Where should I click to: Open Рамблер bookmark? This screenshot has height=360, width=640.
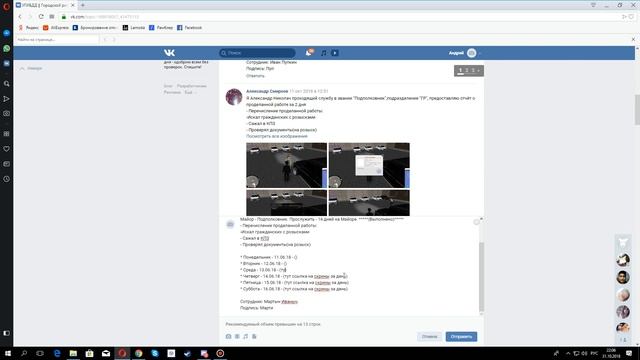coord(161,28)
